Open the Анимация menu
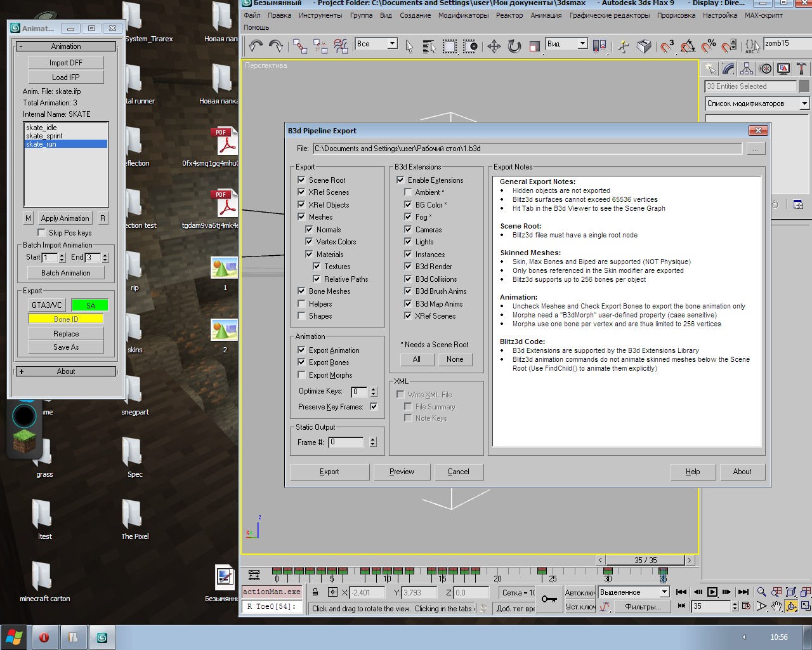This screenshot has height=650, width=812. (x=546, y=15)
